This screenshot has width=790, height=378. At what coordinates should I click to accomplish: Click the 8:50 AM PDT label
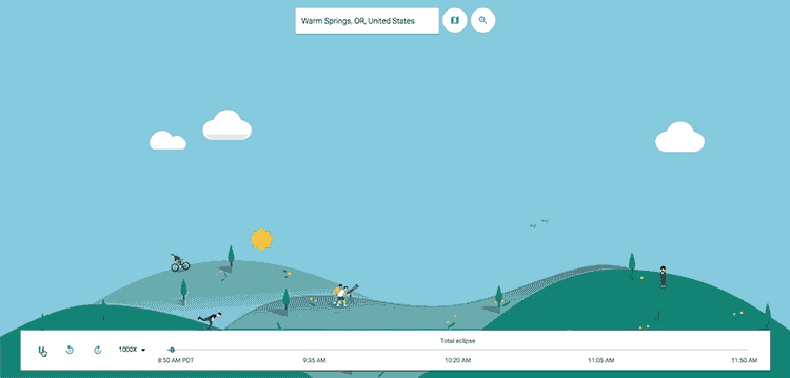172,360
